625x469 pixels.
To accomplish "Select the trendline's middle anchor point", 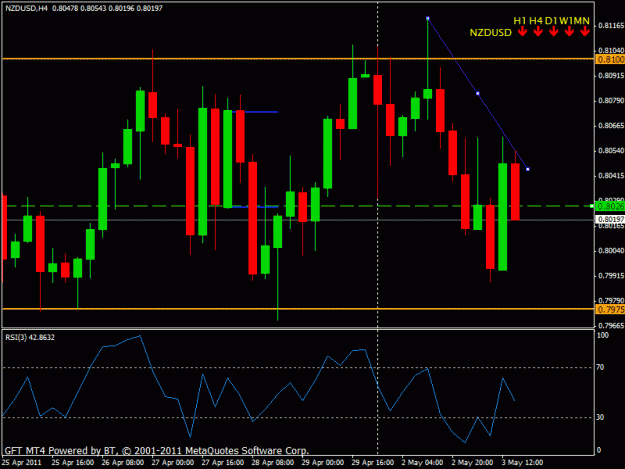I will pyautogui.click(x=478, y=94).
